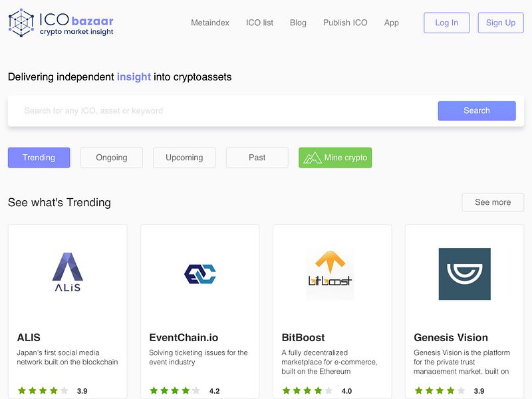Click the ALIS star rating

(x=43, y=390)
